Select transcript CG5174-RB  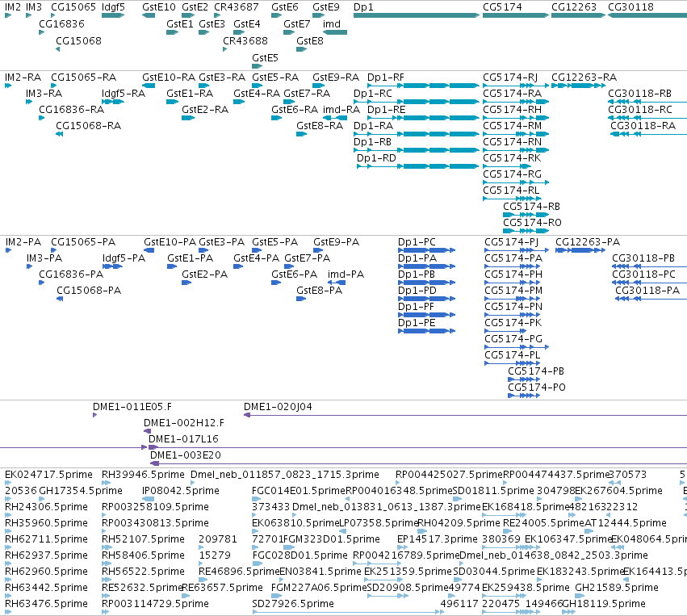526,215
